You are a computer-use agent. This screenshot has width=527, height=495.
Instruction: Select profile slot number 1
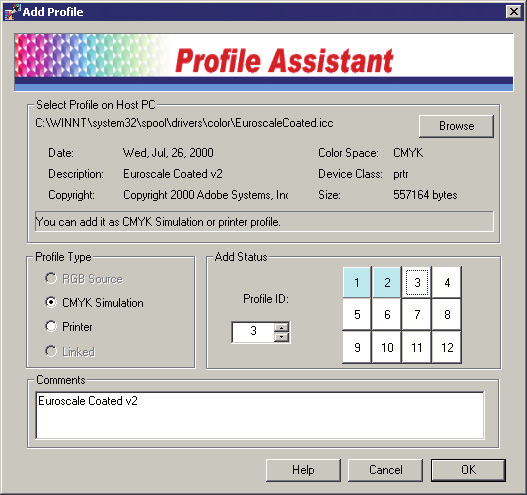357,282
